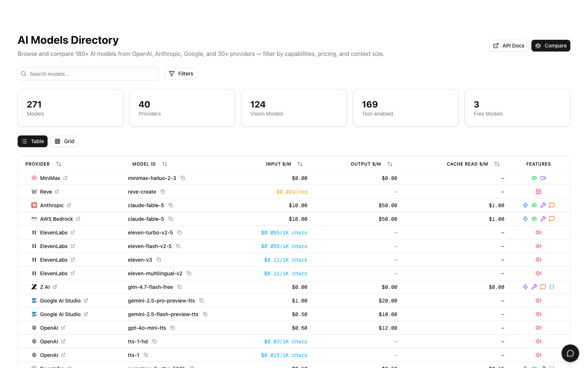This screenshot has height=368, width=588.
Task: Click the vision eye icon in MiniMax row
Action: tap(534, 178)
